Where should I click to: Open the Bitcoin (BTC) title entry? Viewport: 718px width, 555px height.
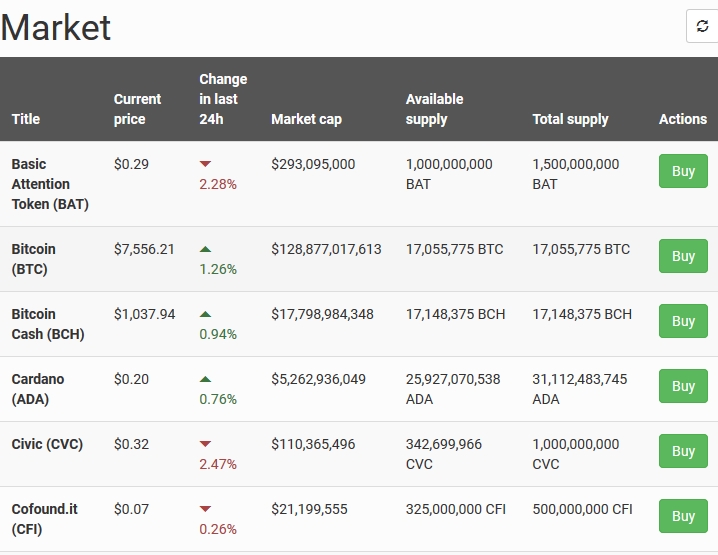[x=34, y=259]
